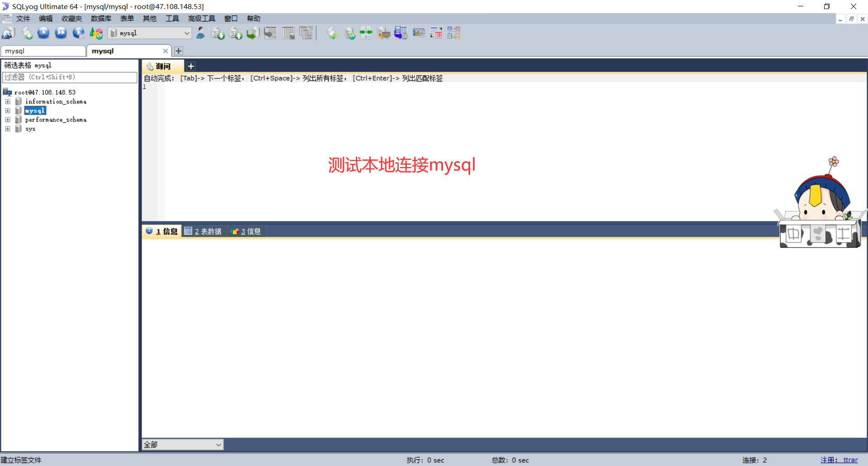
Task: Click the table with gray arrow icon
Action: point(271,33)
